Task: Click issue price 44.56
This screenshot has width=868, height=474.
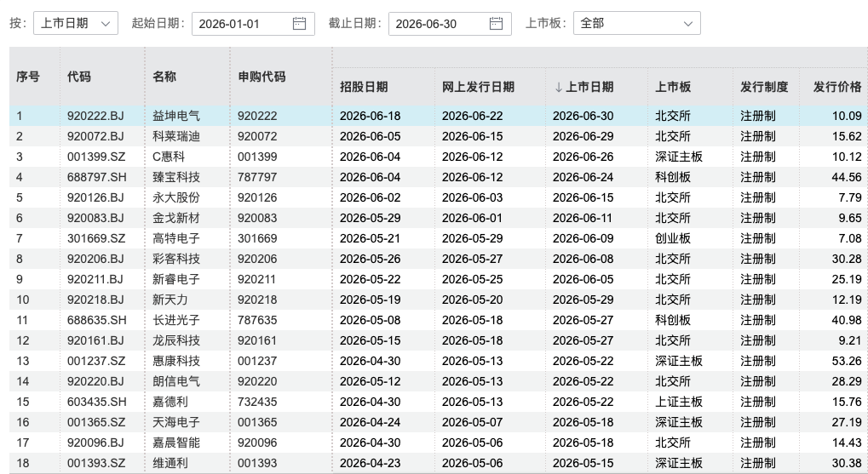Action: [x=847, y=178]
